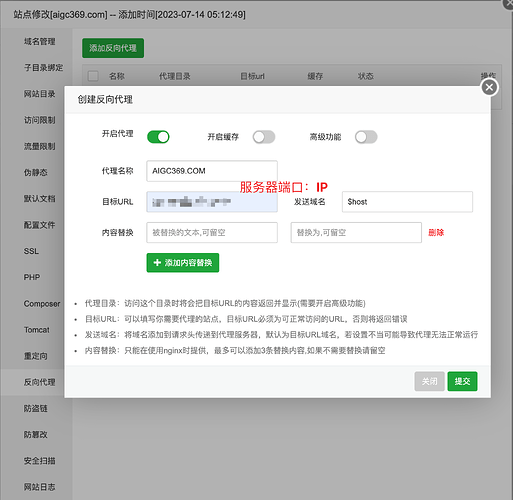Viewport: 513px width, 500px height.
Task: Click the 被替换的文本 input box
Action: click(x=212, y=232)
